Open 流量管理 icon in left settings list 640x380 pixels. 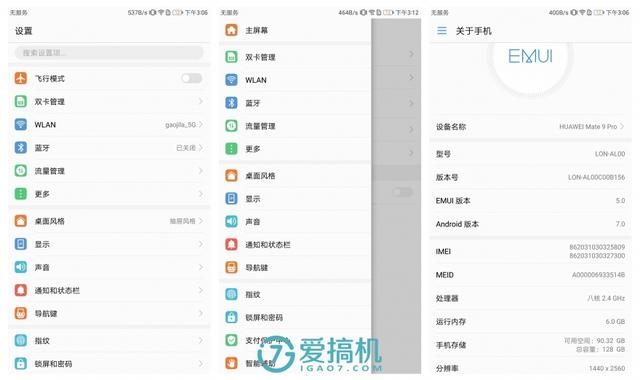tap(21, 171)
